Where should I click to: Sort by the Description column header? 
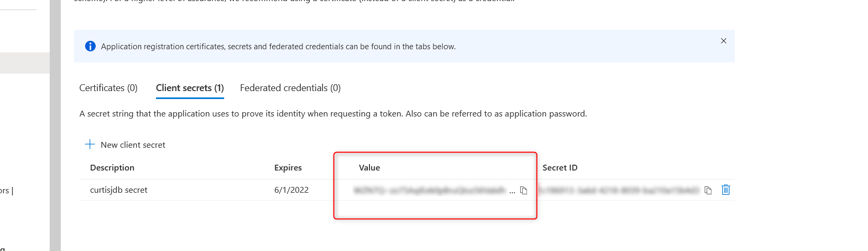(x=112, y=168)
